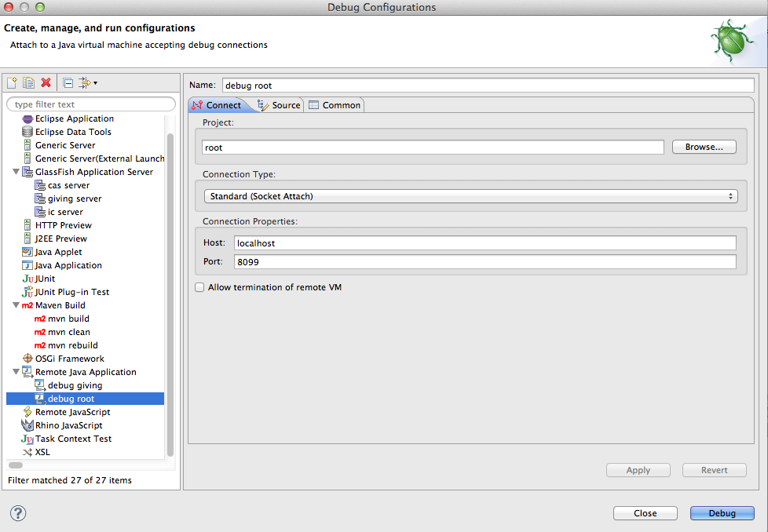Select the debug giving configuration

pos(75,385)
